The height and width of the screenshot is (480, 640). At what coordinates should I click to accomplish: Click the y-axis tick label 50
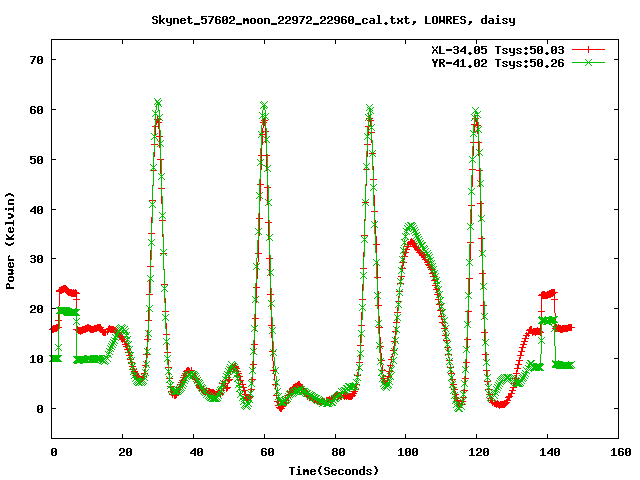point(36,160)
